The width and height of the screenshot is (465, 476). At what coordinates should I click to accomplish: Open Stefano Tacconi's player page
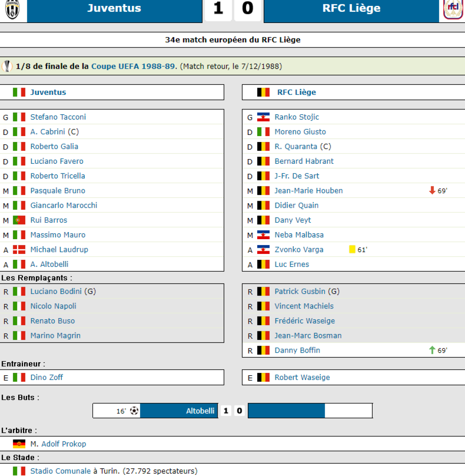click(x=58, y=117)
